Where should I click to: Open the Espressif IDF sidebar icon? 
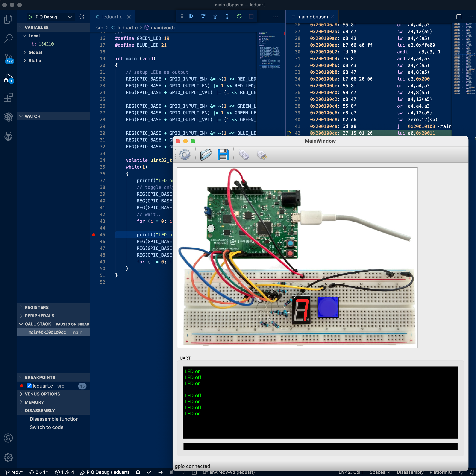coord(8,117)
